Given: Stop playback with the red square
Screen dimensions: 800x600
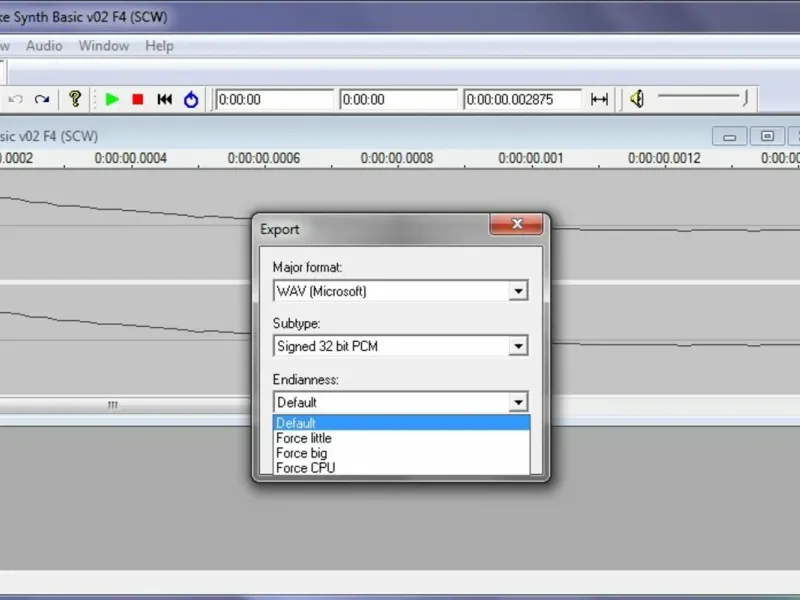Looking at the screenshot, I should 138,99.
